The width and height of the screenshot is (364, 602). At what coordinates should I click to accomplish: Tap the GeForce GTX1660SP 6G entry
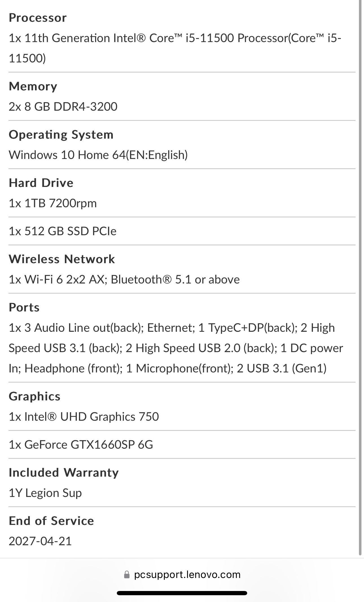tap(81, 445)
